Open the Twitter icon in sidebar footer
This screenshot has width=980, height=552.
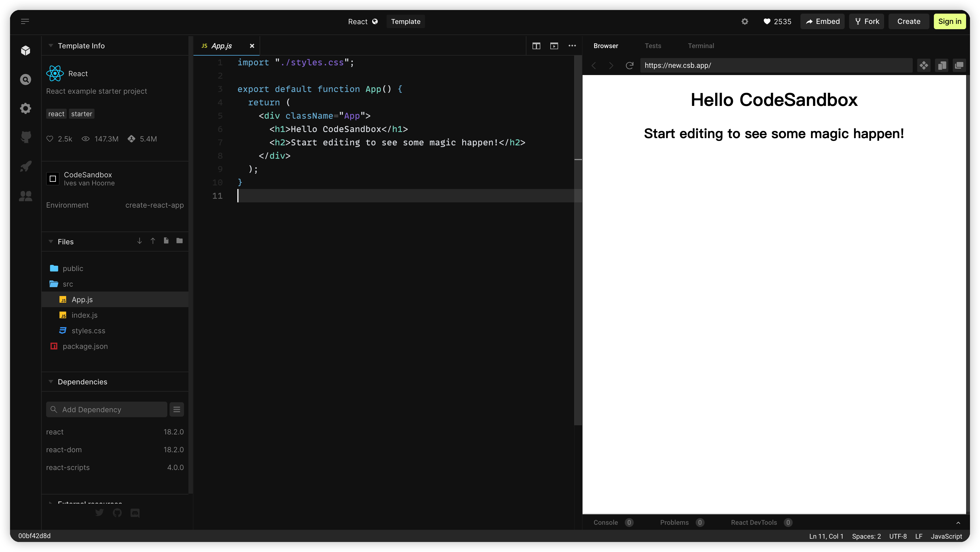coord(99,513)
